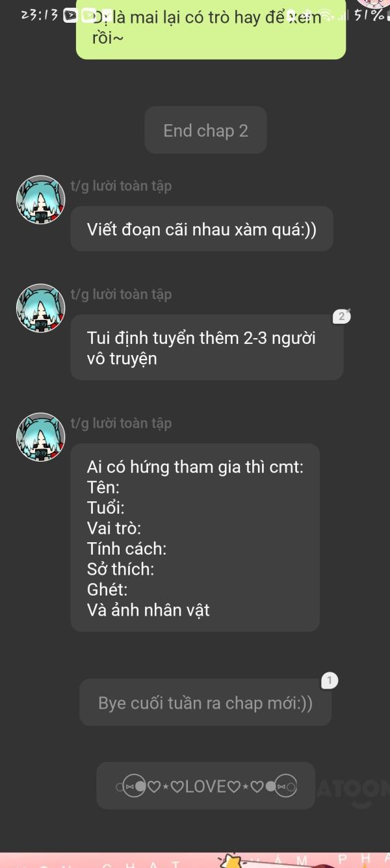Tap the pink banner at the bottom
Viewport: 390px width, 868px height.
[195, 860]
